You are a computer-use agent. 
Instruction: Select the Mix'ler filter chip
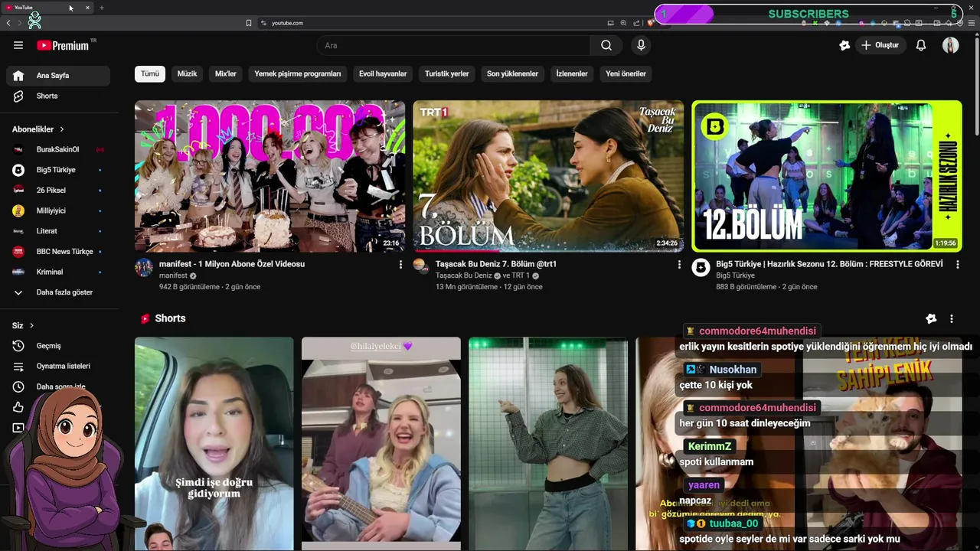tap(226, 73)
